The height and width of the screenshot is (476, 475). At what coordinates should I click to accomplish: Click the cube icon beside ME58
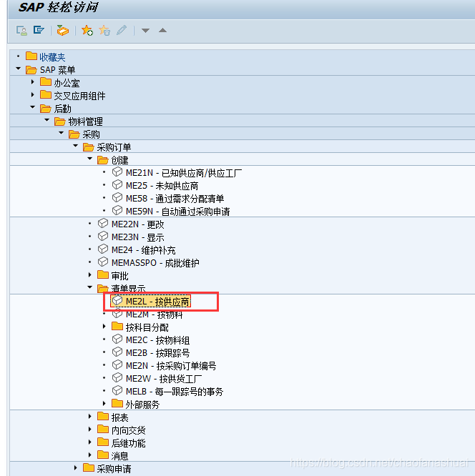pyautogui.click(x=117, y=198)
